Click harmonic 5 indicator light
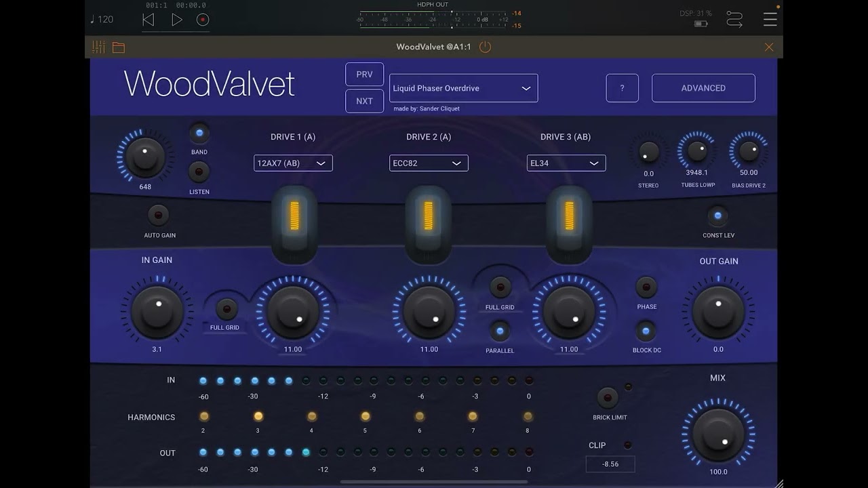The height and width of the screenshot is (488, 868). pyautogui.click(x=366, y=416)
